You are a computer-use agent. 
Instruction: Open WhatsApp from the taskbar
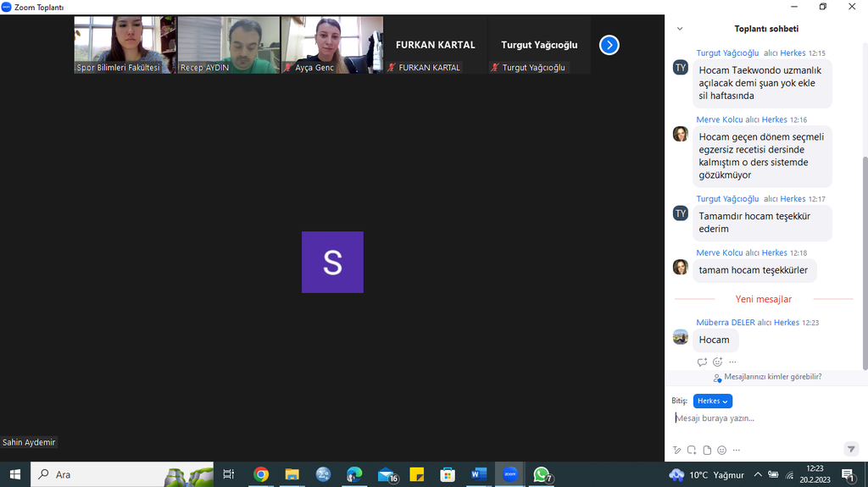[x=542, y=474]
